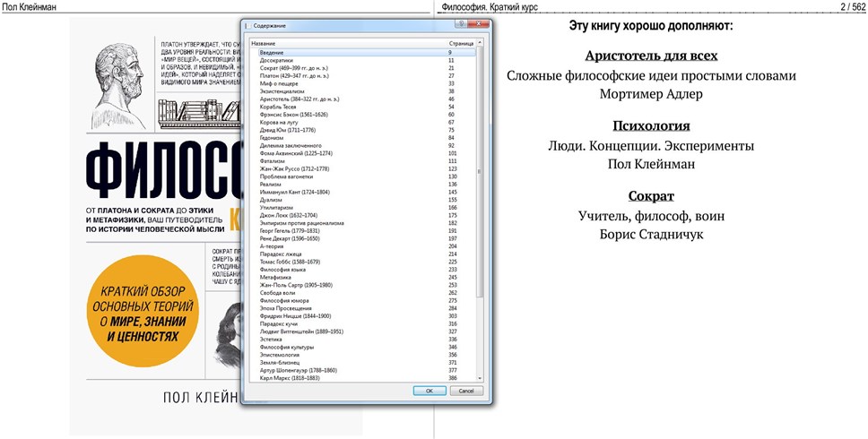Open the underlined Аристотель для всех title
Image resolution: width=868 pixels, height=439 pixels.
[651, 56]
